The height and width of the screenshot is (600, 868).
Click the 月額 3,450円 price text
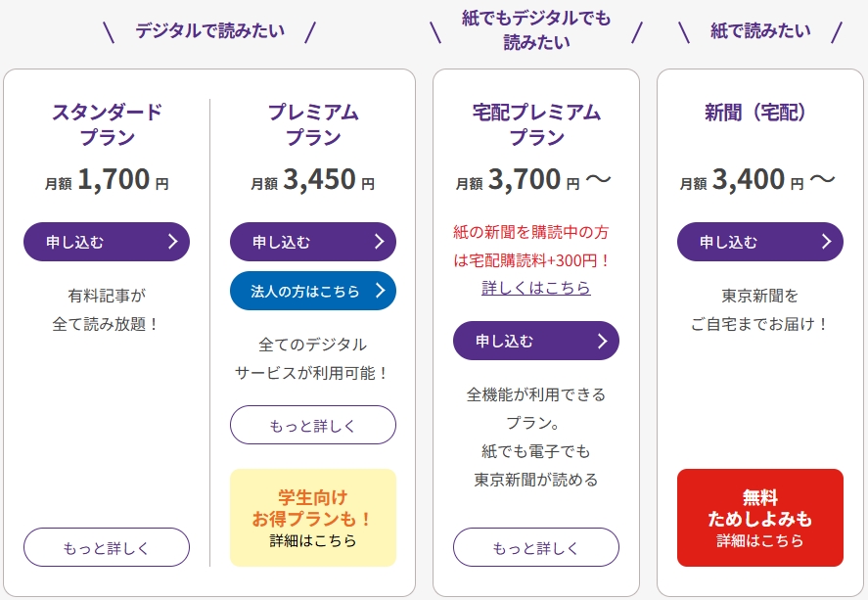point(312,181)
